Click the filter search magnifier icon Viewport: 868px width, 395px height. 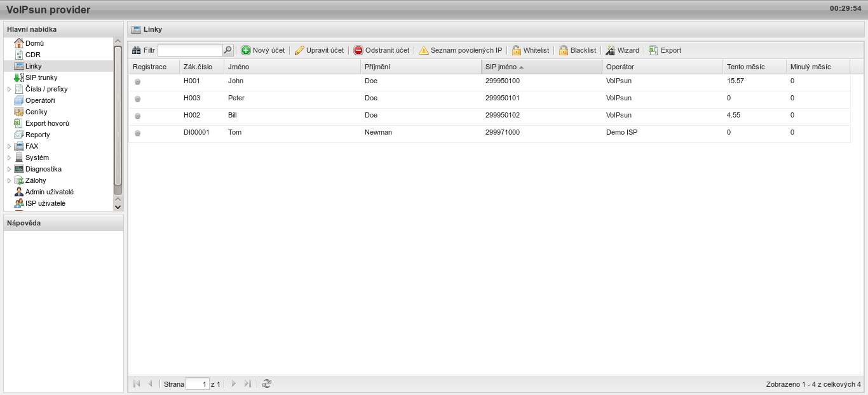pyautogui.click(x=227, y=50)
